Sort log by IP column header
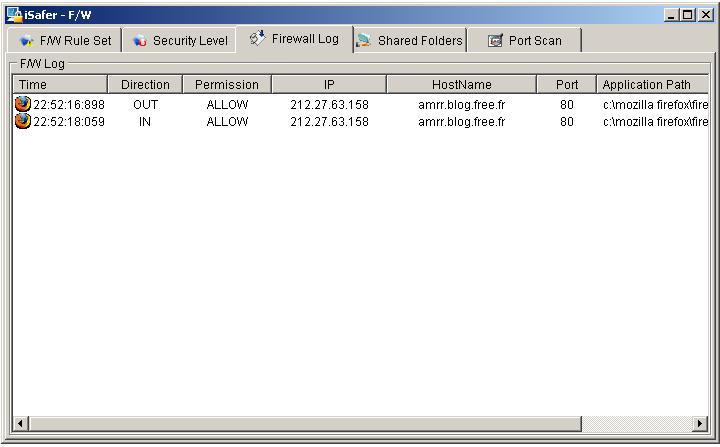Viewport: 720px width, 447px height. coord(329,85)
